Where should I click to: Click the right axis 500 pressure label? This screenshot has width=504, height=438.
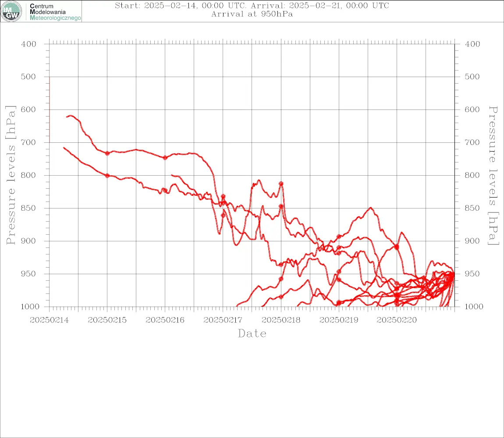(x=472, y=77)
